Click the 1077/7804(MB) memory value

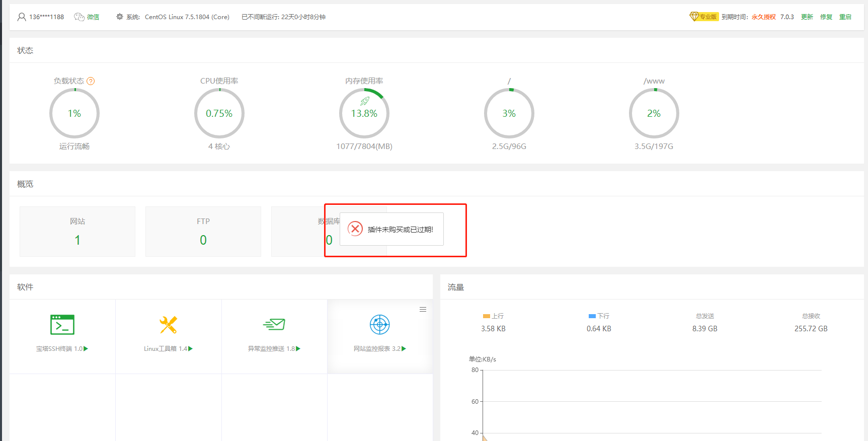(364, 146)
